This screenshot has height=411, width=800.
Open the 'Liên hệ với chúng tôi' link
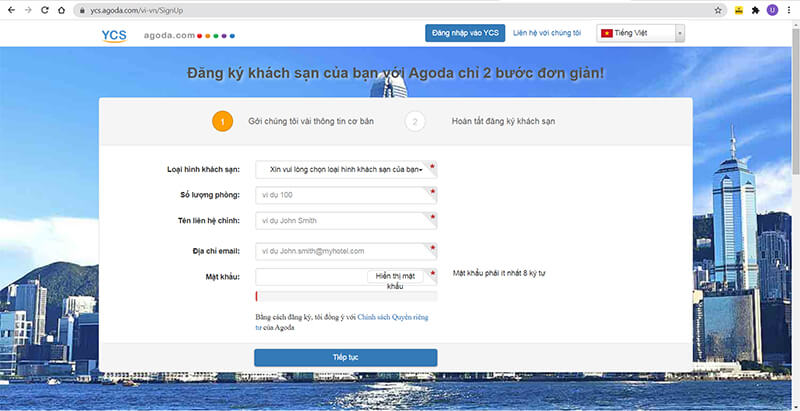(547, 33)
